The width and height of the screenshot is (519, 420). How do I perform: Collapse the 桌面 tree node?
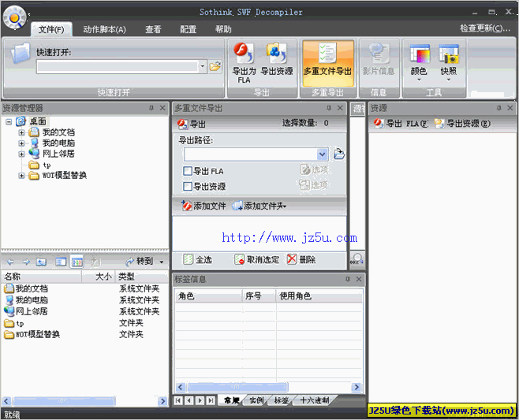point(9,121)
